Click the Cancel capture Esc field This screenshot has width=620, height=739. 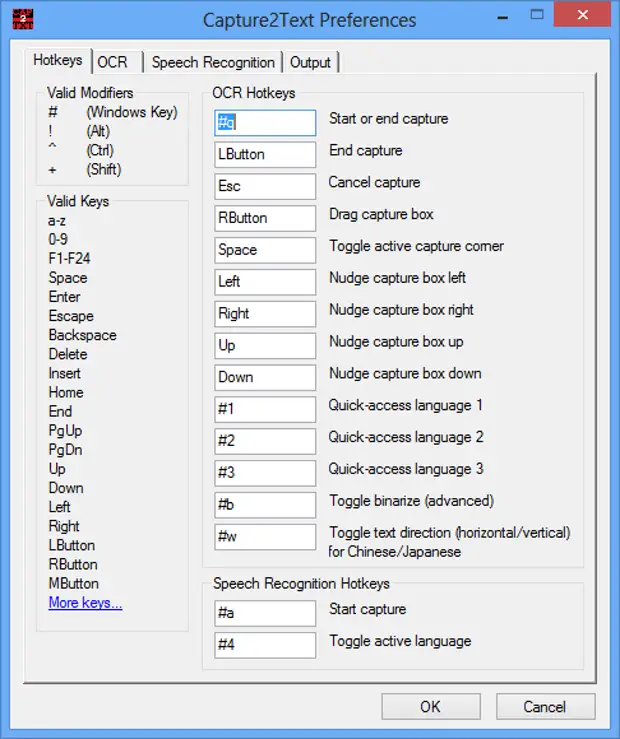[x=265, y=186]
